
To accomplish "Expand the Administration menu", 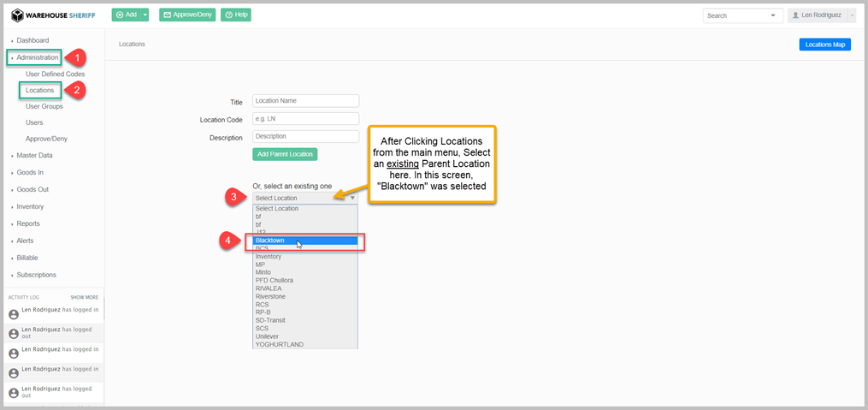I will 37,57.
